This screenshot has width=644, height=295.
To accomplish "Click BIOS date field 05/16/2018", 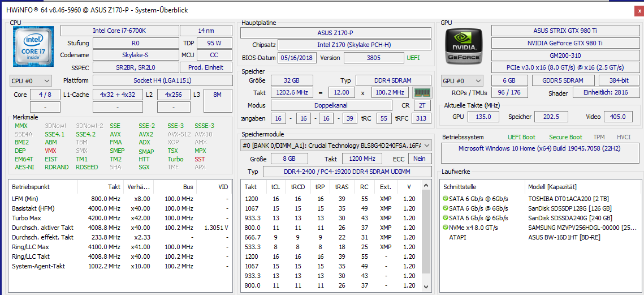I will 297,58.
